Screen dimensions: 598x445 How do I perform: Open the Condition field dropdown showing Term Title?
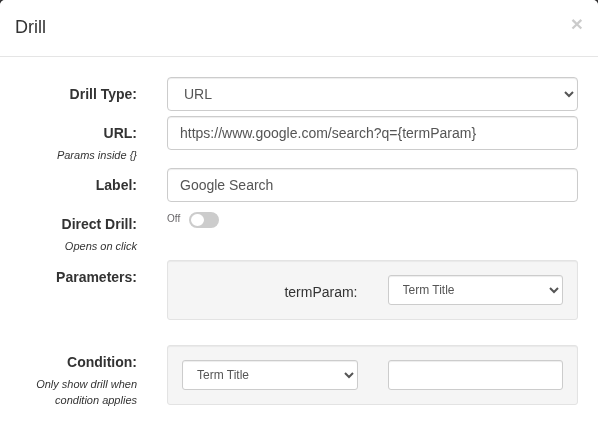(270, 375)
